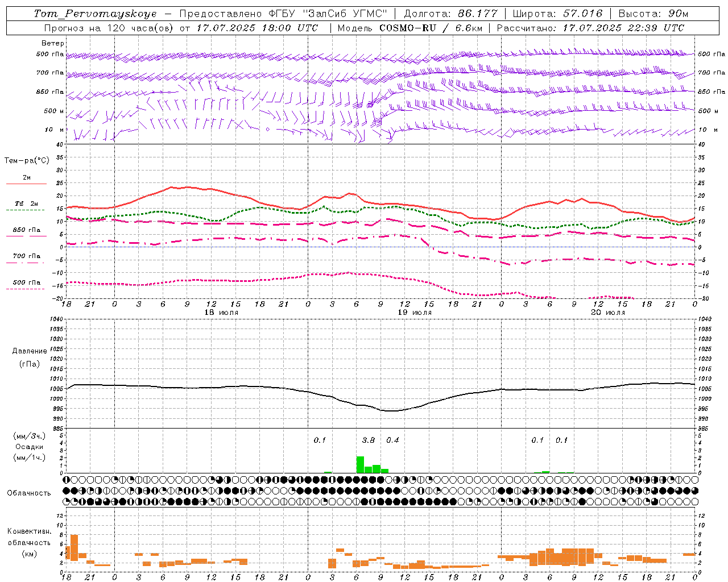The height and width of the screenshot is (582, 728).
Task: Click the unit label "(мм/1ч.)"
Action: click(x=29, y=458)
